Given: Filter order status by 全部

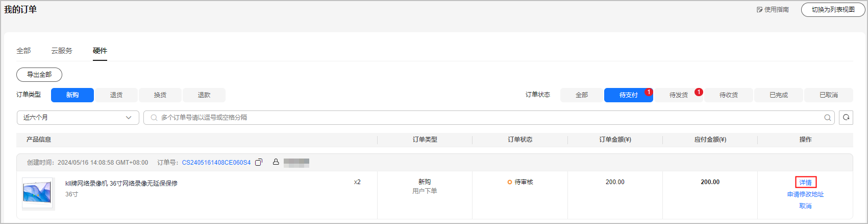Looking at the screenshot, I should tap(582, 95).
